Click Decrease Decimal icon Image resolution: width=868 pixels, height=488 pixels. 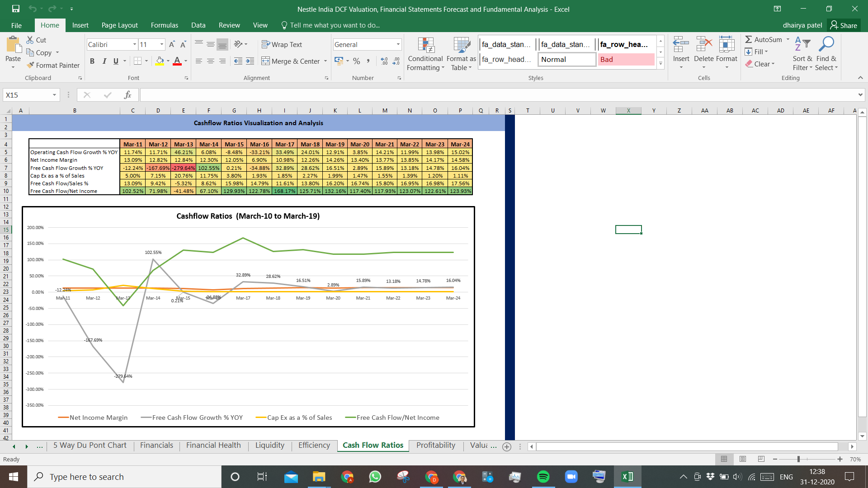click(396, 61)
